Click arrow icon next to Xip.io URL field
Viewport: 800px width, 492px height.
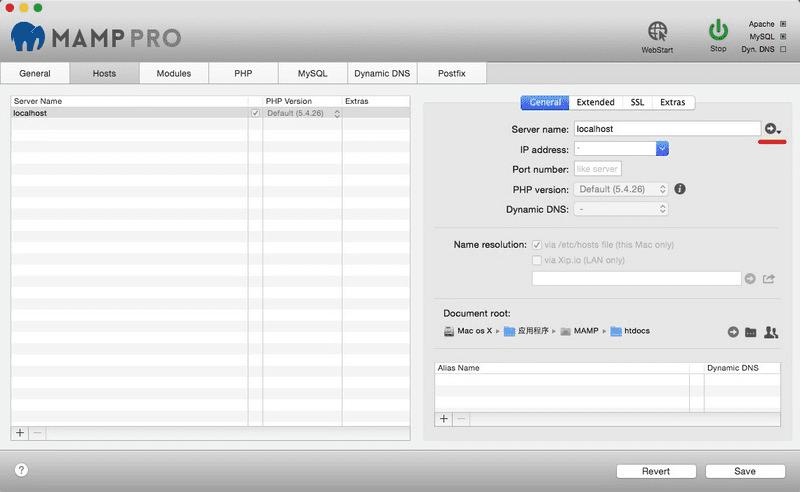749,279
